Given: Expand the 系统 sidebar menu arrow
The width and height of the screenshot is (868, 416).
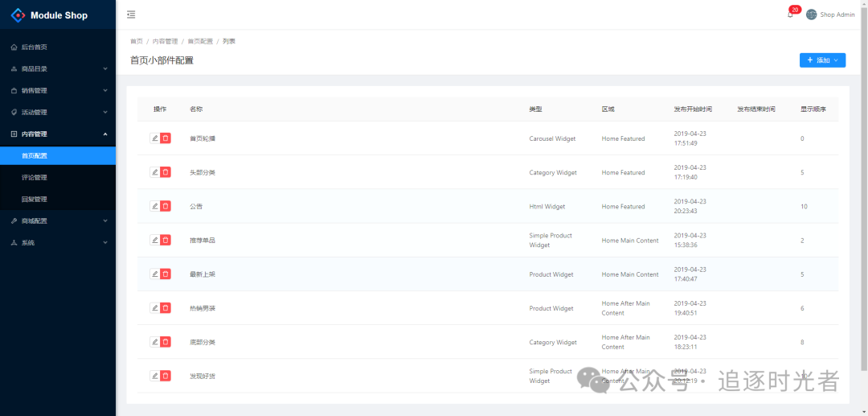Looking at the screenshot, I should (105, 243).
